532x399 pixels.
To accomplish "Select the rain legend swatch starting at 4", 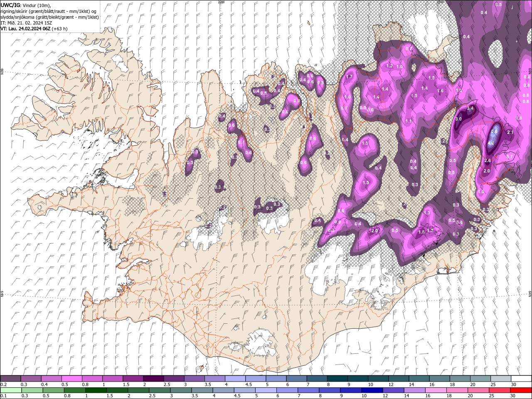I will pyautogui.click(x=223, y=390).
